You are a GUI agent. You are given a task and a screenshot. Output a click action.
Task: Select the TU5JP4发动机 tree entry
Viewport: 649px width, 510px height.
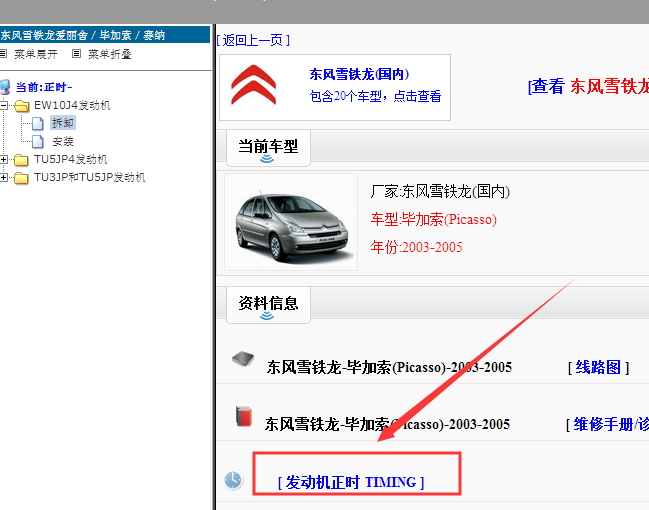(x=71, y=159)
